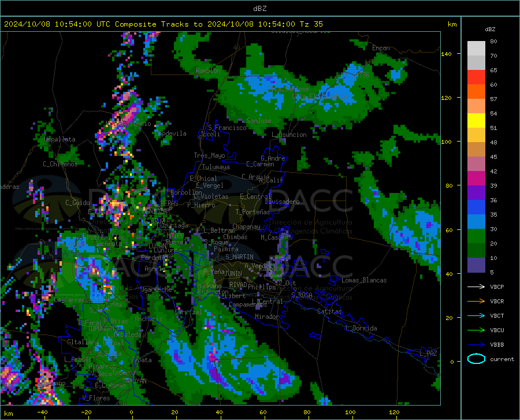Click the 'Tres_Mayo' place label
The width and height of the screenshot is (520, 420).
209,155
